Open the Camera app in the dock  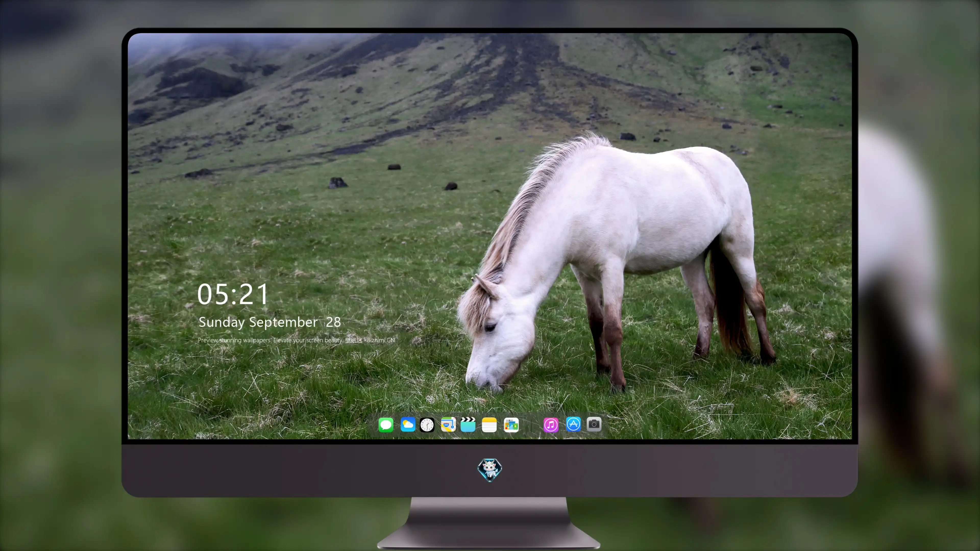(x=594, y=424)
